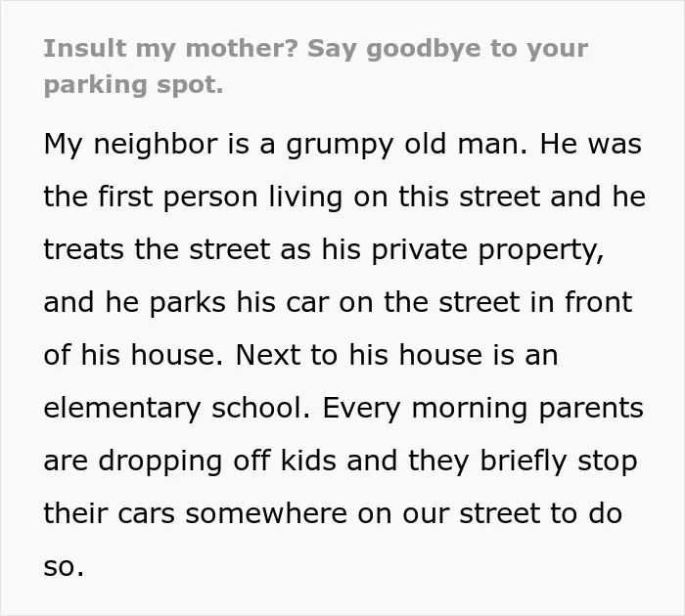Screen dimensions: 685x616
Task: Select the word 'living' in the text
Action: click(305, 198)
